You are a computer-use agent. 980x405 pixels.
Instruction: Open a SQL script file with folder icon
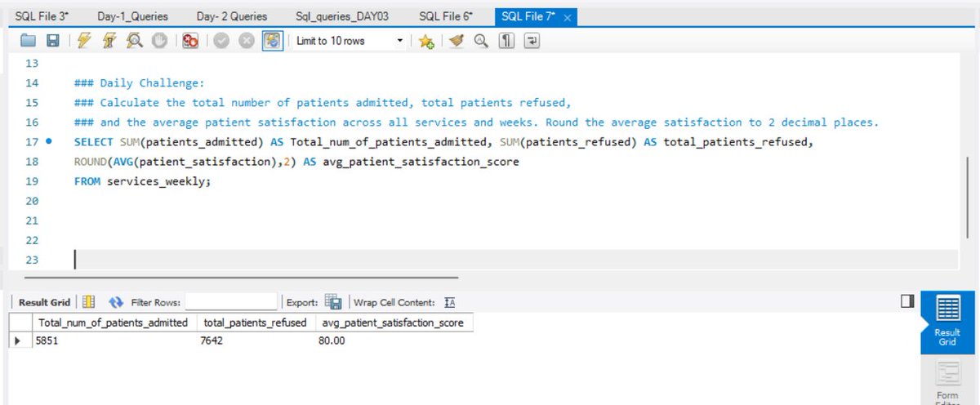29,41
